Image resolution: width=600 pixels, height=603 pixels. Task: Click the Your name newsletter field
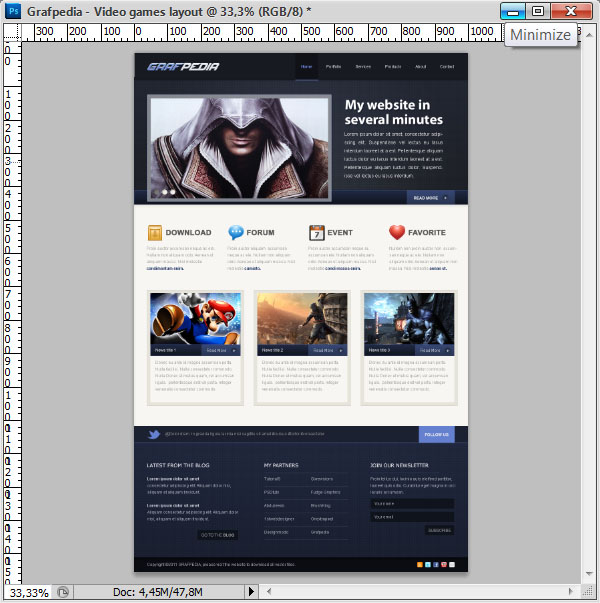[412, 503]
